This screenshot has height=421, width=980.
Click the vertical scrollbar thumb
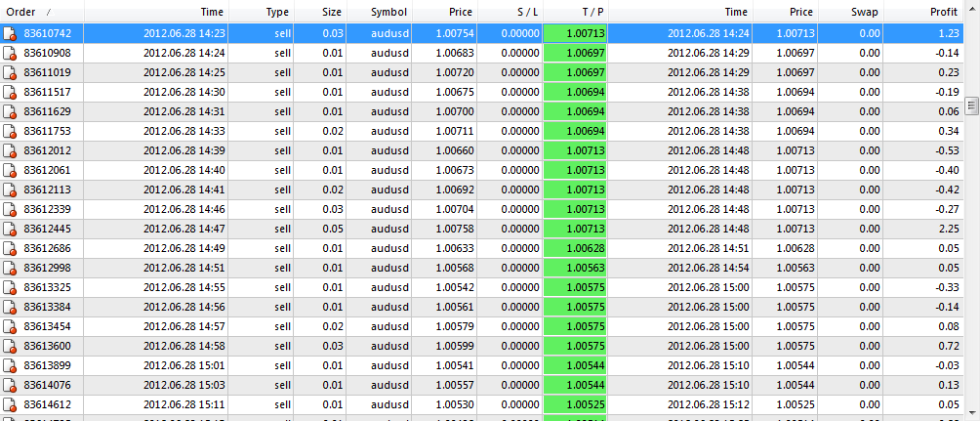[972, 105]
